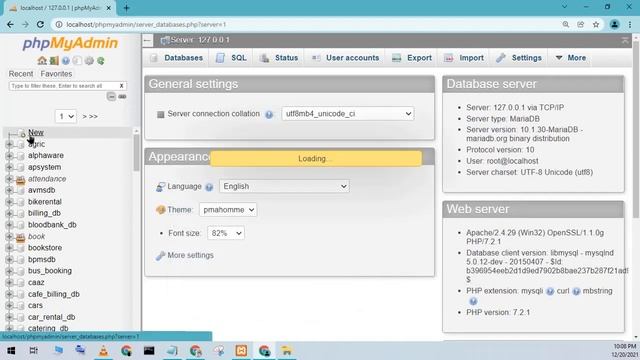Screen dimensions: 640x360
Task: Click the phpMyAdmin logo
Action: tap(70, 43)
